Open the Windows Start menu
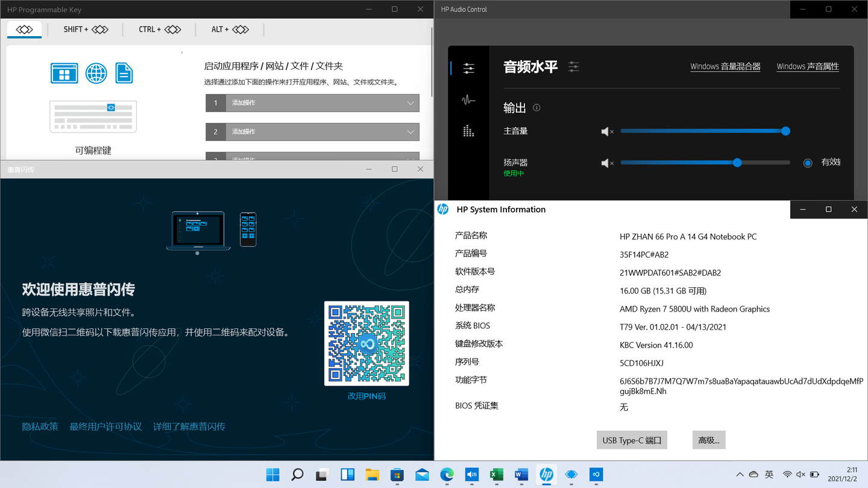This screenshot has height=488, width=868. pyautogui.click(x=272, y=475)
